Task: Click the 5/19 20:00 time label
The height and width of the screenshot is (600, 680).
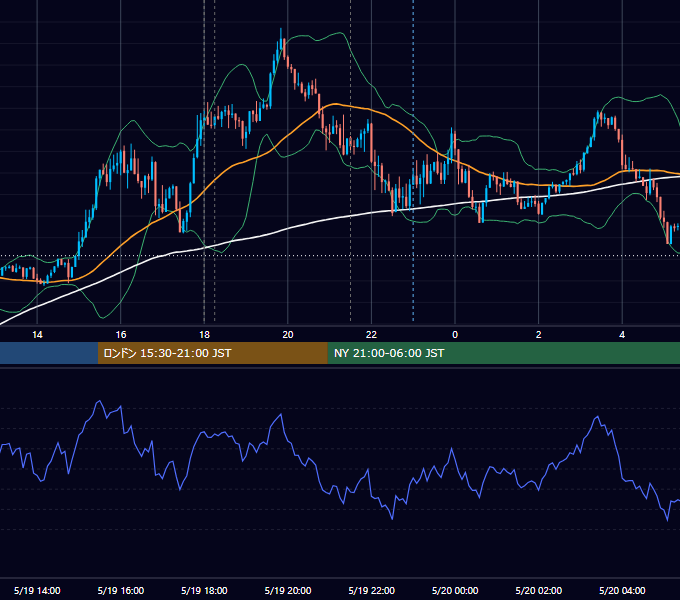Action: point(288,590)
